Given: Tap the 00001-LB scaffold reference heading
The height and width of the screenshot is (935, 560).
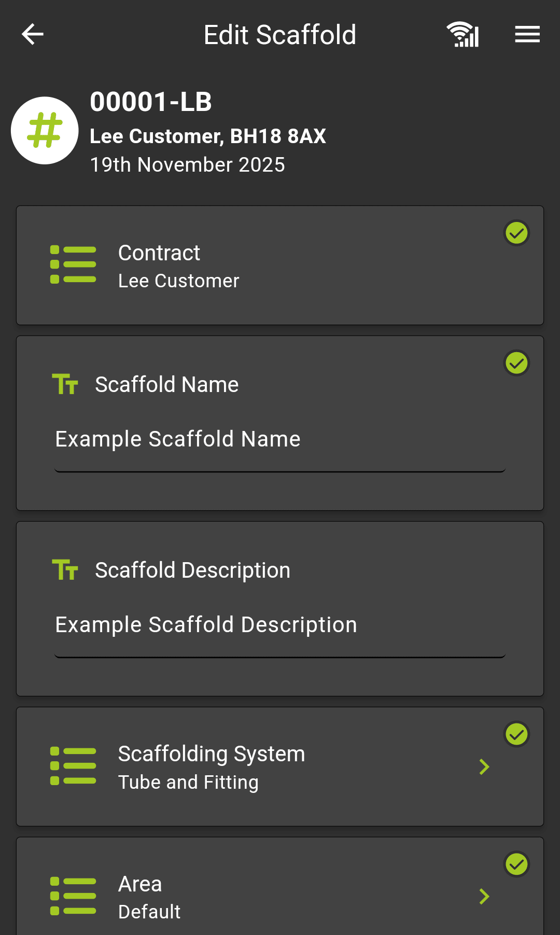Looking at the screenshot, I should (x=151, y=102).
